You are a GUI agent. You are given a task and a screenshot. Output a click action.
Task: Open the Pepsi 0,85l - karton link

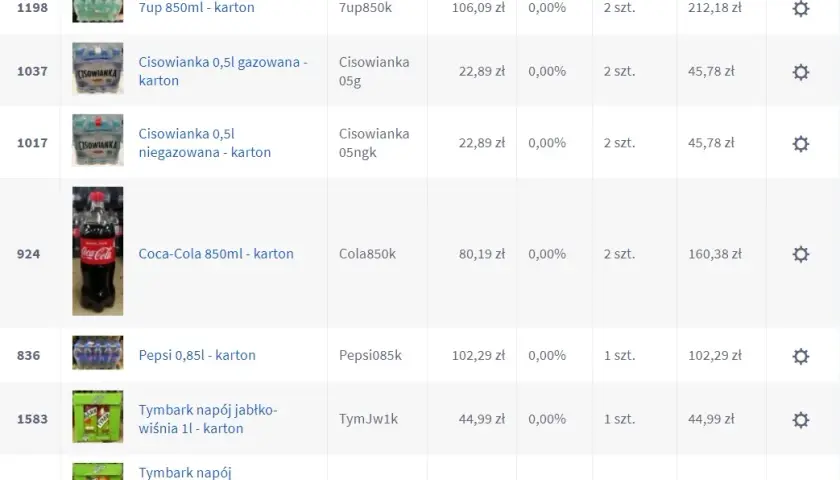click(197, 355)
